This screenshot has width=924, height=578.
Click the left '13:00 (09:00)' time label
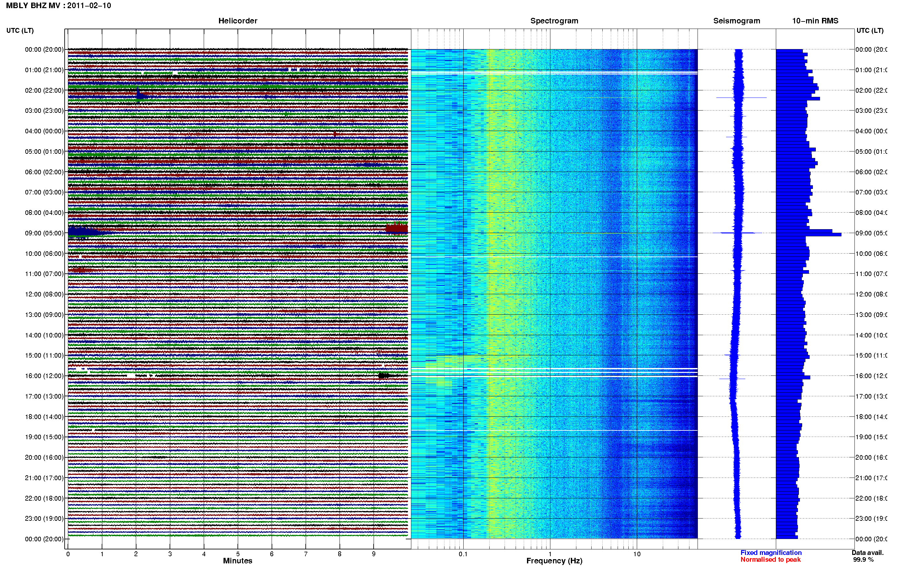pos(44,315)
